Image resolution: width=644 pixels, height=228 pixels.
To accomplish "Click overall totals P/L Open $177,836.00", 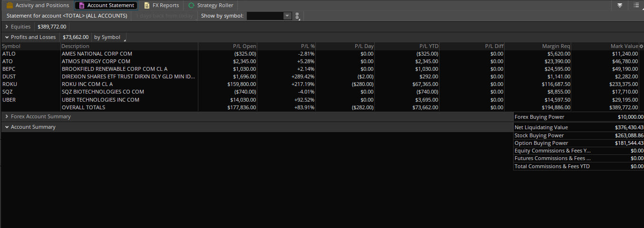I will point(242,107).
